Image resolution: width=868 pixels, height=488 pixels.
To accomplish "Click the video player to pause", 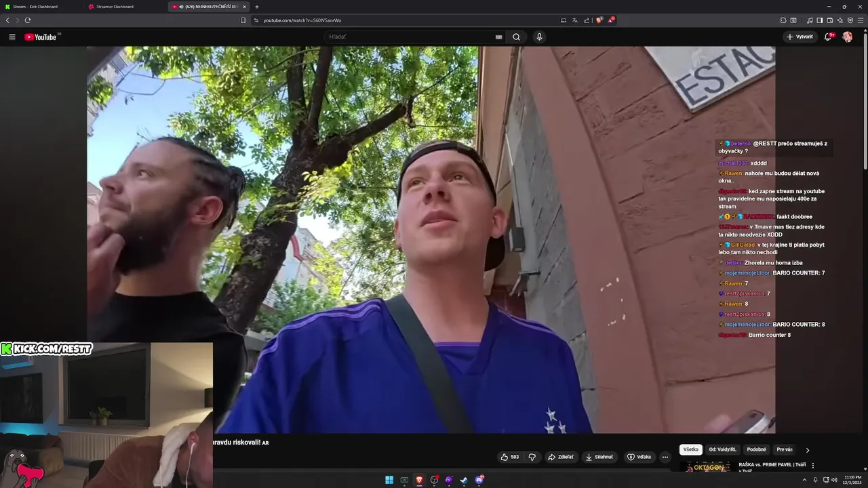I will coord(431,239).
